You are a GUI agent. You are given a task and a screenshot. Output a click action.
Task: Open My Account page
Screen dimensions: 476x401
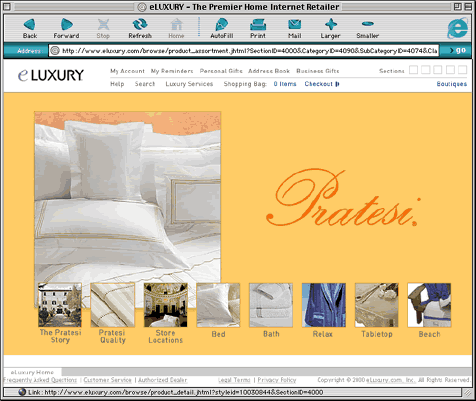point(127,71)
